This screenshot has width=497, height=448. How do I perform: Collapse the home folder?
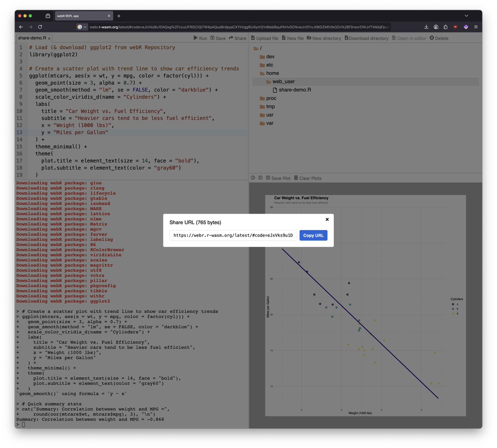pos(269,73)
